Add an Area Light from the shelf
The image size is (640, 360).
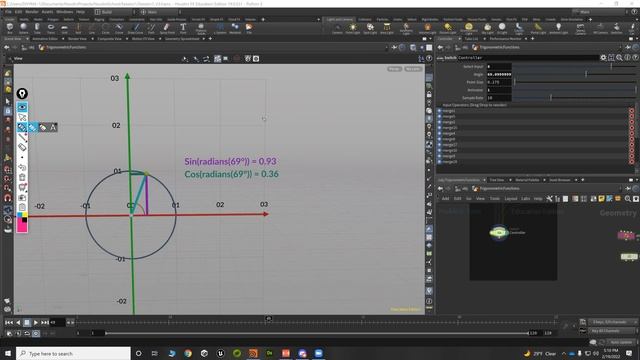point(387,28)
